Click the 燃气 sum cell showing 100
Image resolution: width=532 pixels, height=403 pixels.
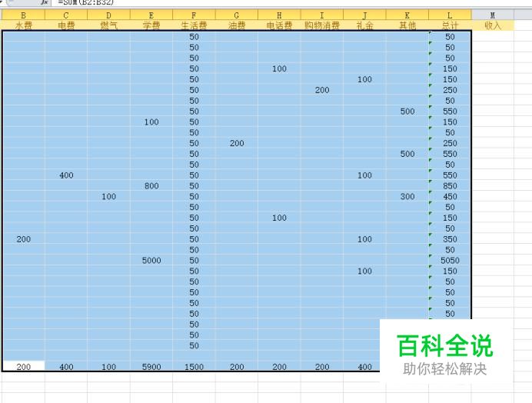click(x=108, y=366)
